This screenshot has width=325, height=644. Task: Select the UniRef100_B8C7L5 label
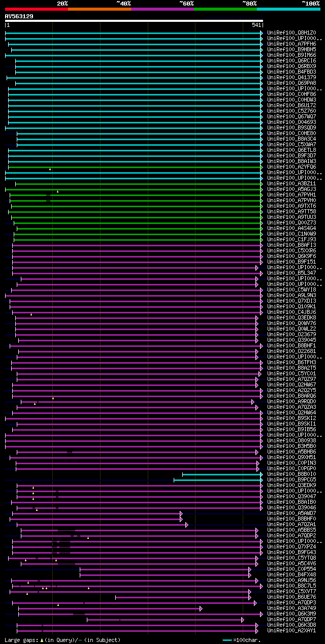point(291,586)
